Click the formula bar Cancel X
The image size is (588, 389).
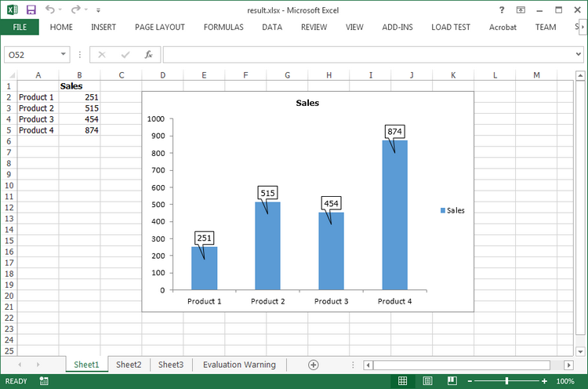click(x=102, y=55)
